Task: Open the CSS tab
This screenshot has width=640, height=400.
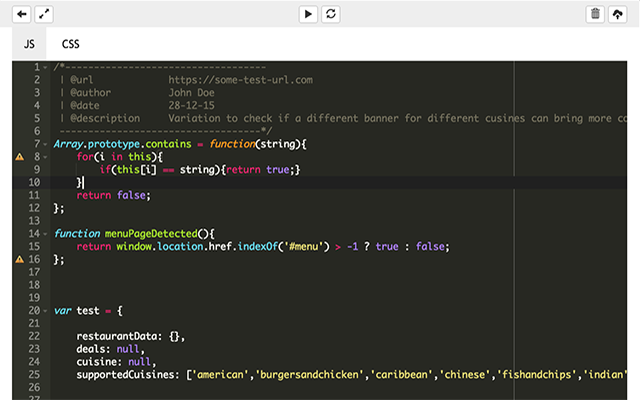Action: [x=70, y=44]
